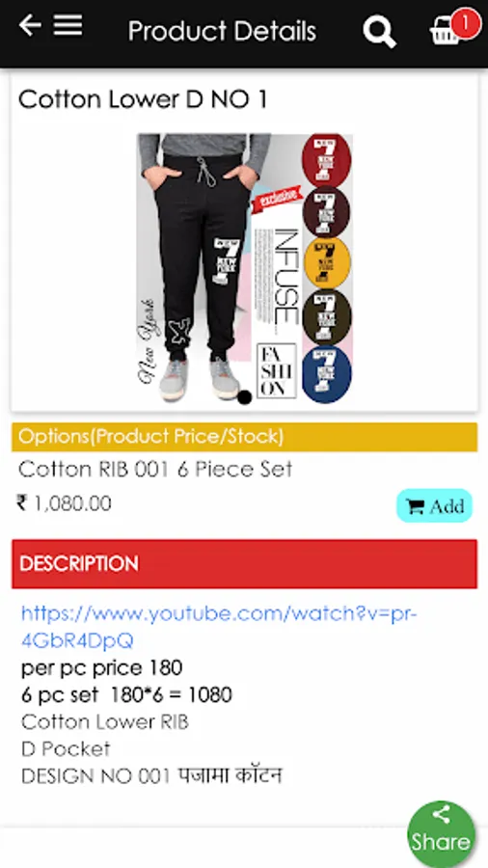Select the olive green variant circle

point(326,317)
